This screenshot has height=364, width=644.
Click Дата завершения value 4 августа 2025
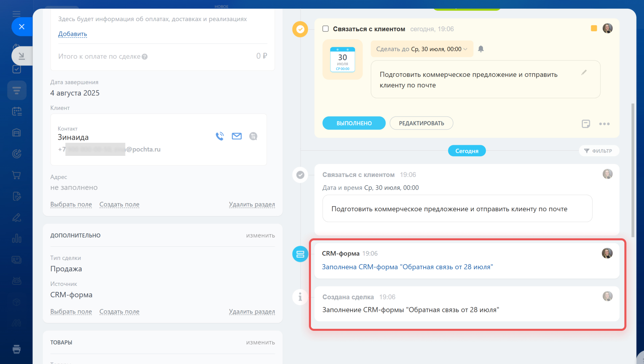[75, 93]
